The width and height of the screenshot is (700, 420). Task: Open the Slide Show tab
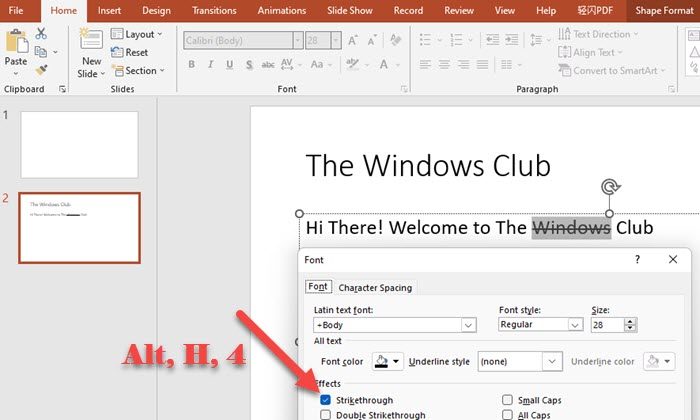coord(350,10)
